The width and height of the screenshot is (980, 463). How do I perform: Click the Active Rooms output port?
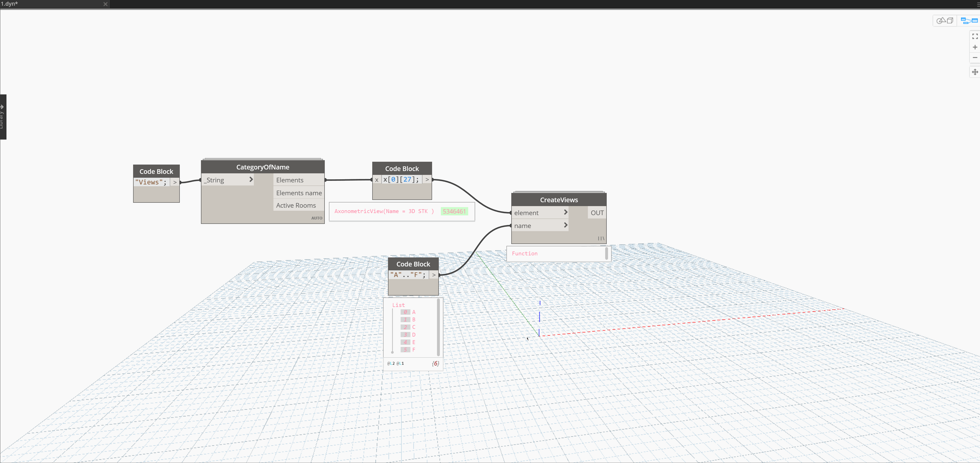(299, 205)
